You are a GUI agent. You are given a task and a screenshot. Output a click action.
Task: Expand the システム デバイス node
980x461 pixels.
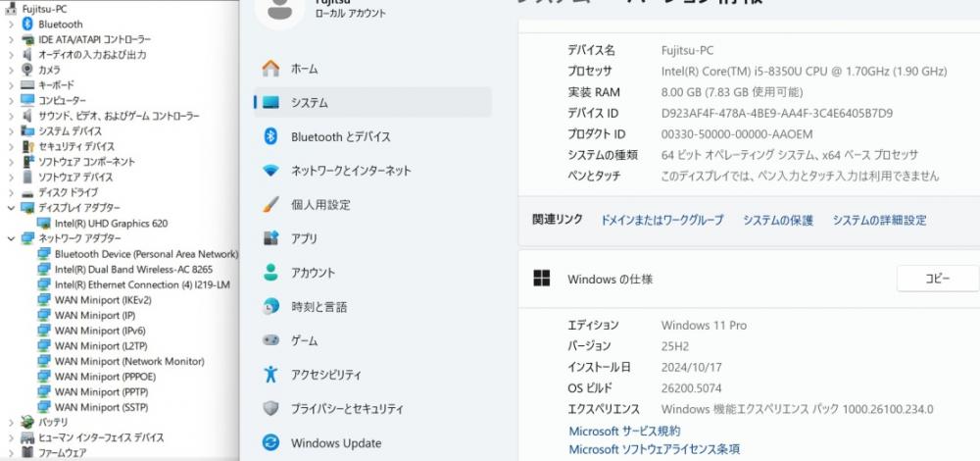11,131
